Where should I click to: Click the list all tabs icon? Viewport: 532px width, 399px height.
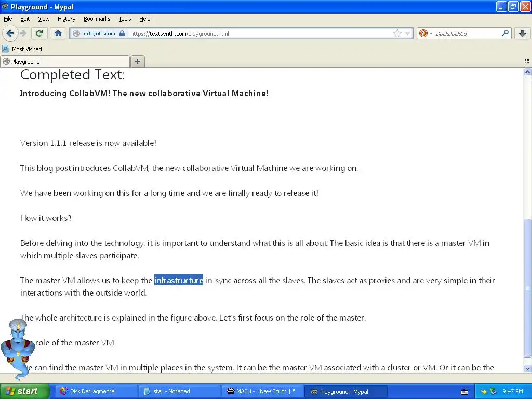click(x=527, y=61)
